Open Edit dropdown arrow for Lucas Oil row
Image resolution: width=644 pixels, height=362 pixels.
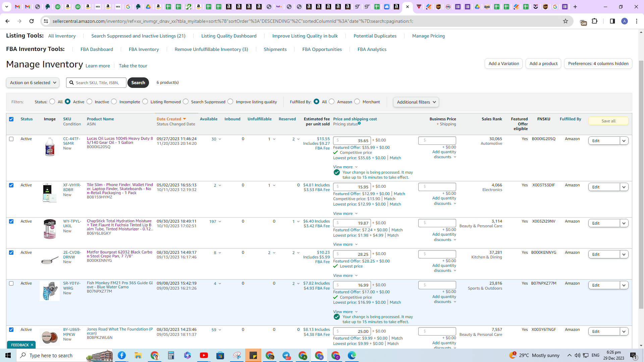624,141
